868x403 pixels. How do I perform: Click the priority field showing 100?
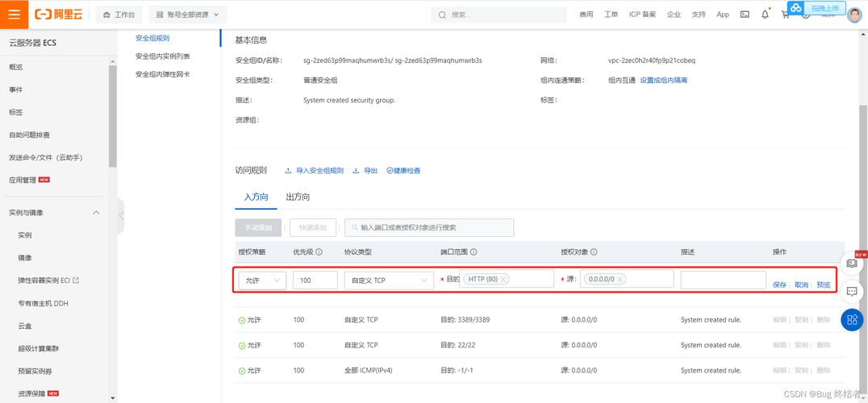pos(315,280)
